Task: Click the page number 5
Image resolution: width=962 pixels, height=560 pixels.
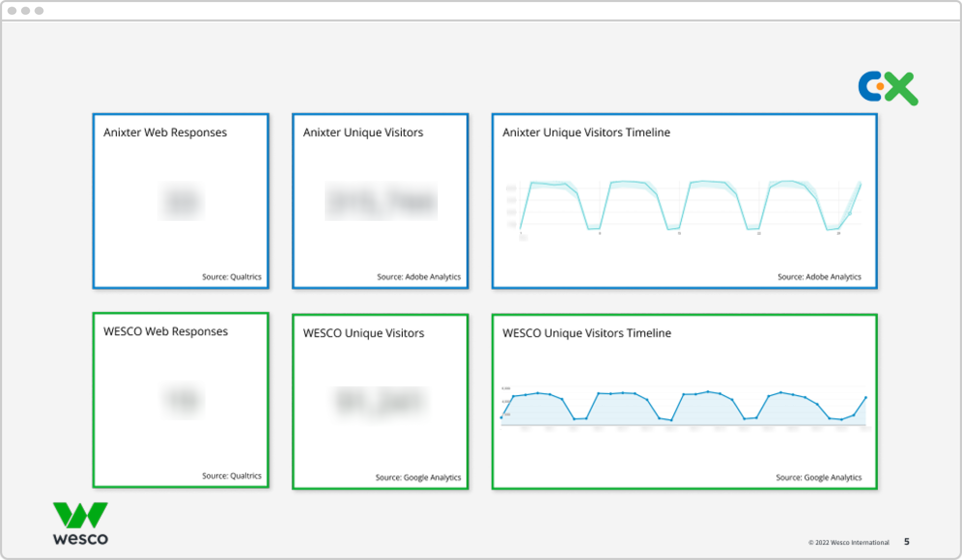Action: [x=907, y=542]
